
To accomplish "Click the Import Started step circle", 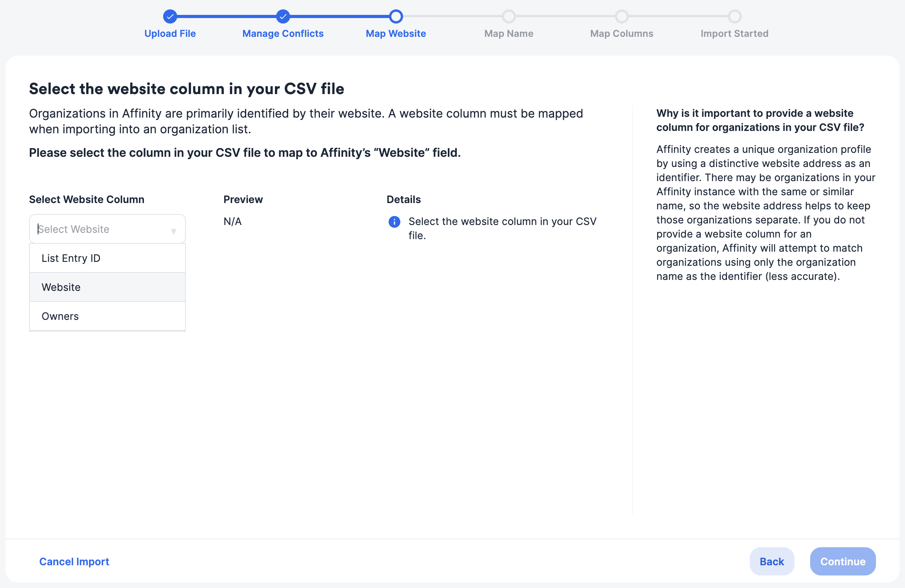I will pos(734,16).
